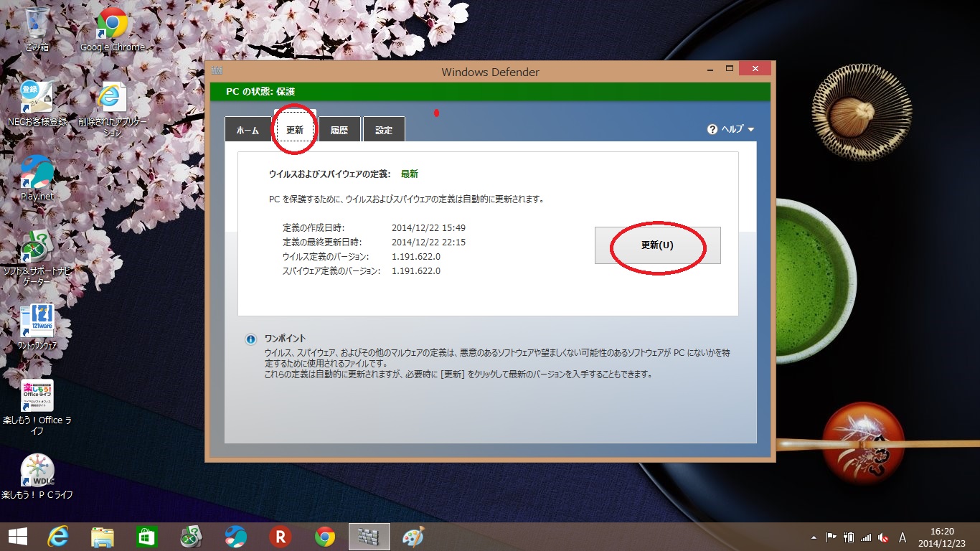Open the 楽しもう！PCライフ WDLC desktop icon
Viewport: 980px width, 551px height.
coord(37,476)
